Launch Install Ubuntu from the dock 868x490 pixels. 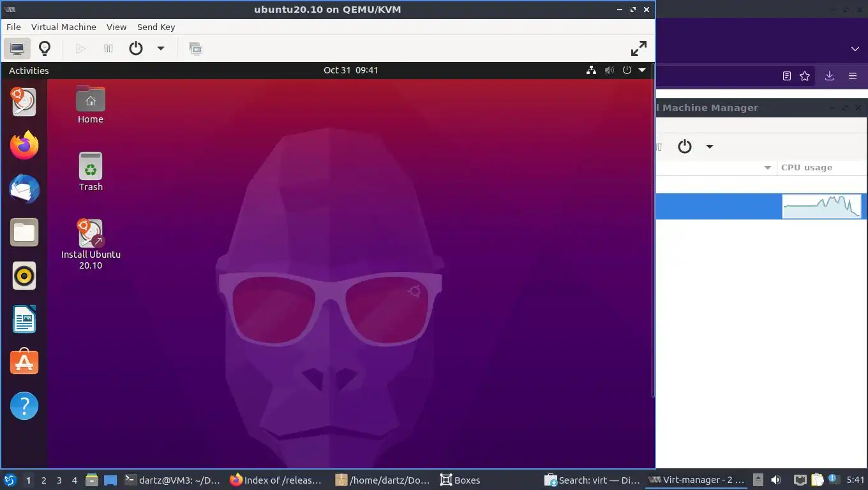tap(24, 102)
